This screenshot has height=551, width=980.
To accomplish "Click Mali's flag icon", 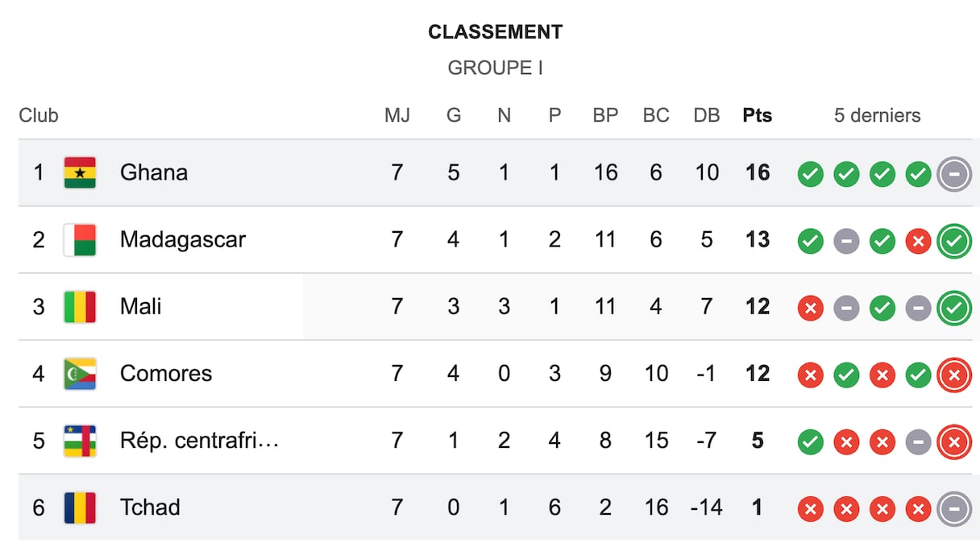I will (x=80, y=306).
